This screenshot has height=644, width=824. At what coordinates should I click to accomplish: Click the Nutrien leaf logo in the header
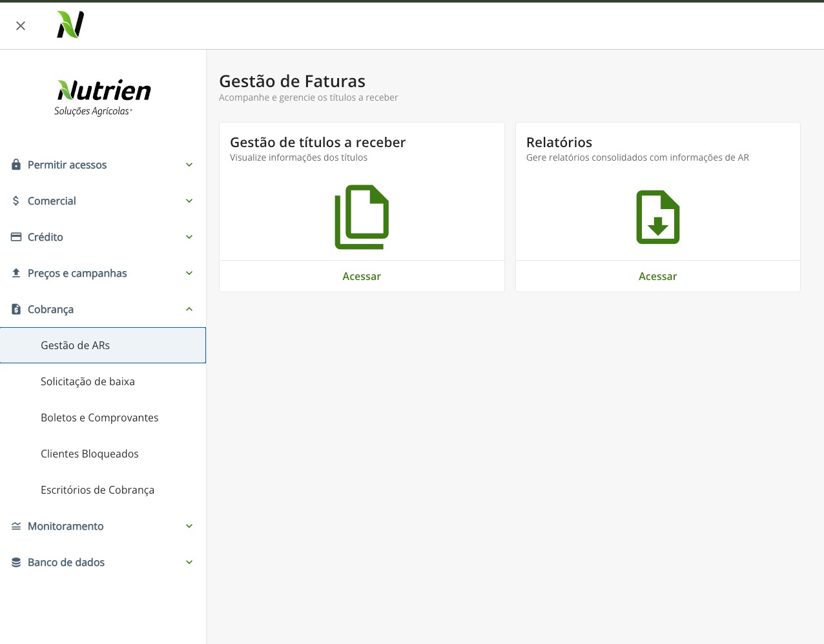(x=68, y=25)
